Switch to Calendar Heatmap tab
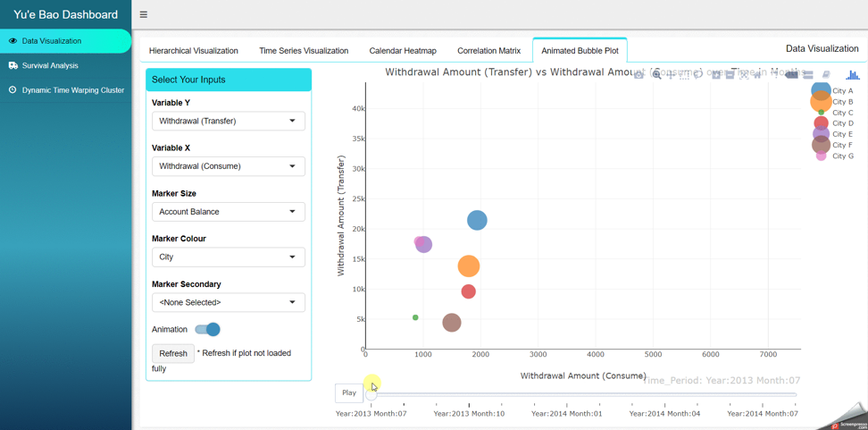The width and height of the screenshot is (868, 430). click(x=403, y=50)
